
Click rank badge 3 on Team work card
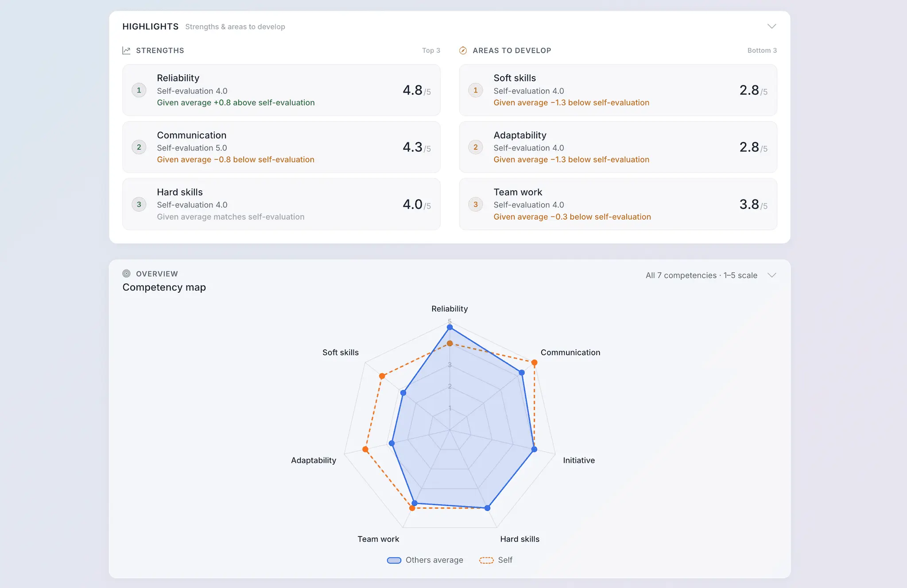[475, 204]
